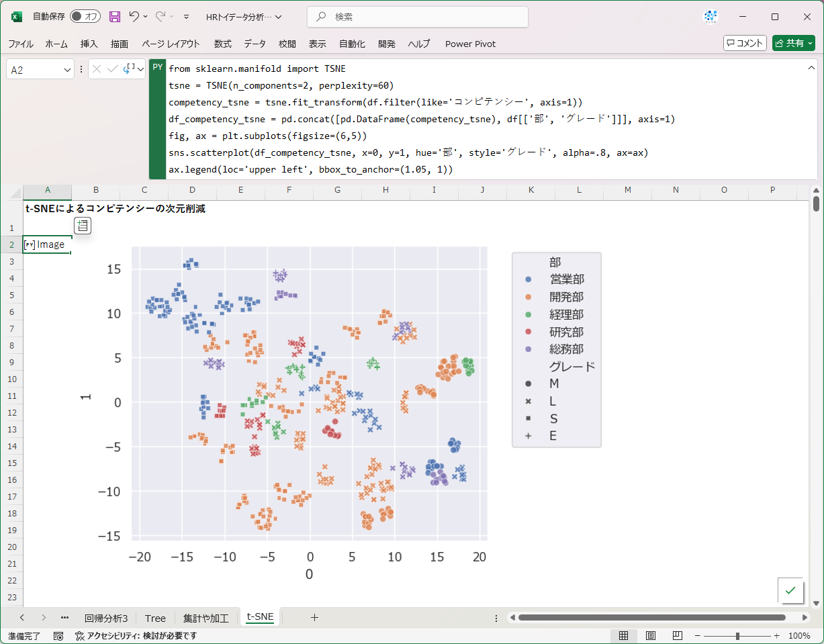Customize the Quick Access Toolbar
Viewport: 824px width, 644px height.
(x=186, y=17)
